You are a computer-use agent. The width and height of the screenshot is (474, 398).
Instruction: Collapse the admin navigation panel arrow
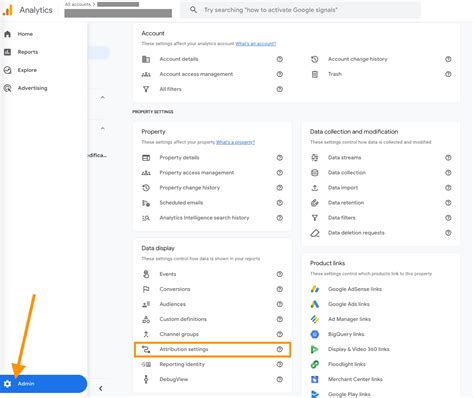101,388
